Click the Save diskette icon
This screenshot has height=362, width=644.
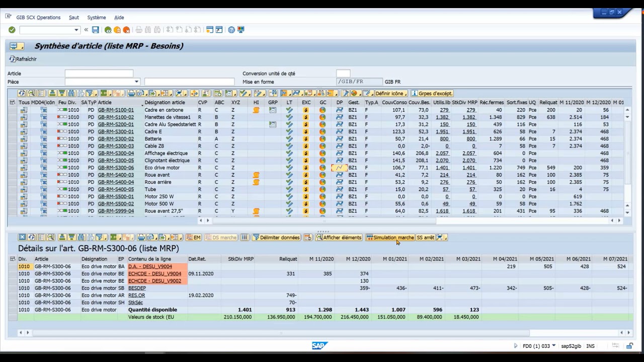pyautogui.click(x=95, y=30)
